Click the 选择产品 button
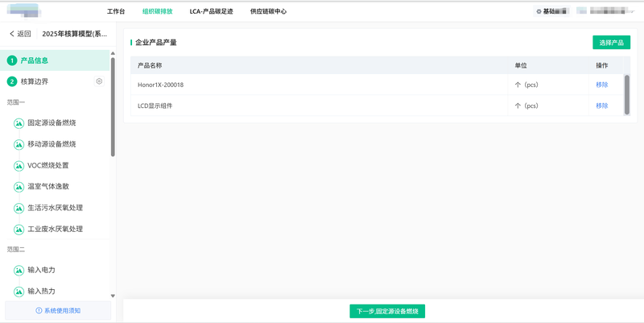The width and height of the screenshot is (644, 323). coord(611,43)
